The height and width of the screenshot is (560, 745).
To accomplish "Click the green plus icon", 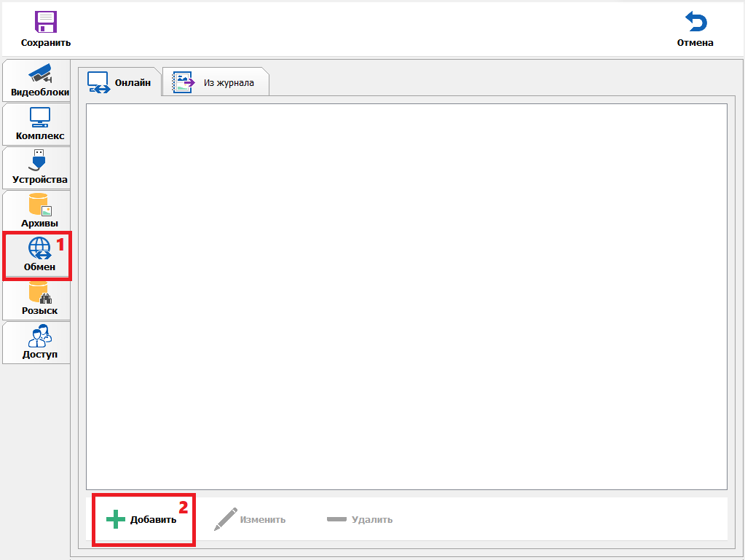I will pos(116,519).
